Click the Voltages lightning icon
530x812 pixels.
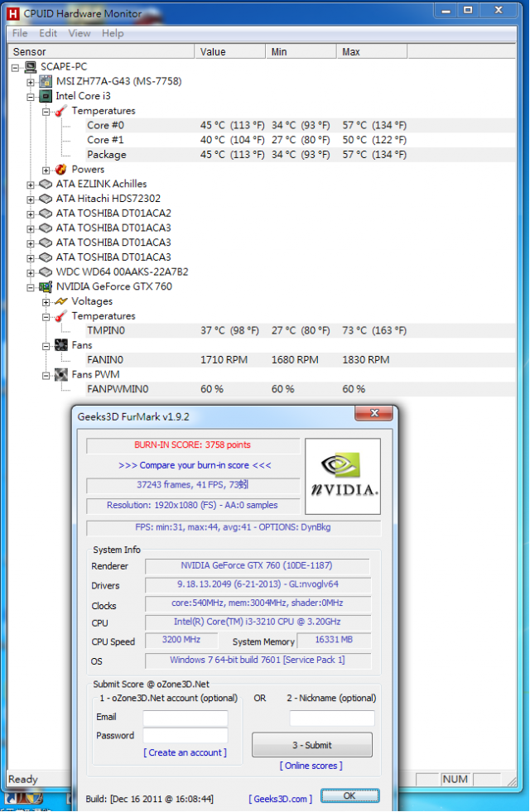coord(61,300)
